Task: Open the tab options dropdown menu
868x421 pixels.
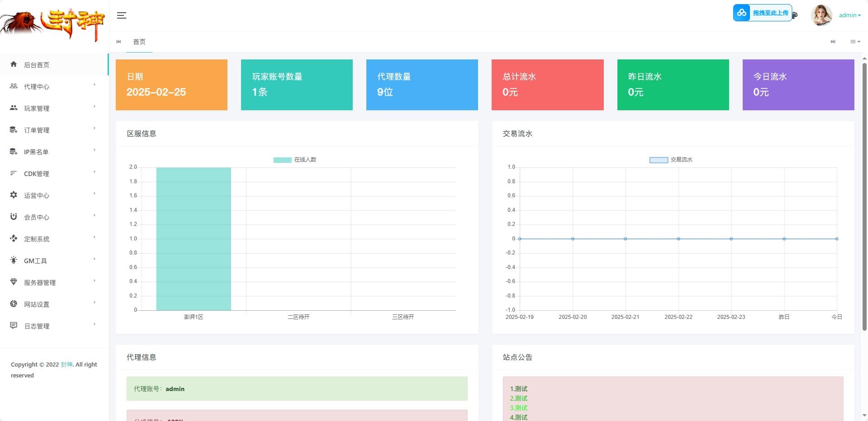Action: pyautogui.click(x=855, y=42)
